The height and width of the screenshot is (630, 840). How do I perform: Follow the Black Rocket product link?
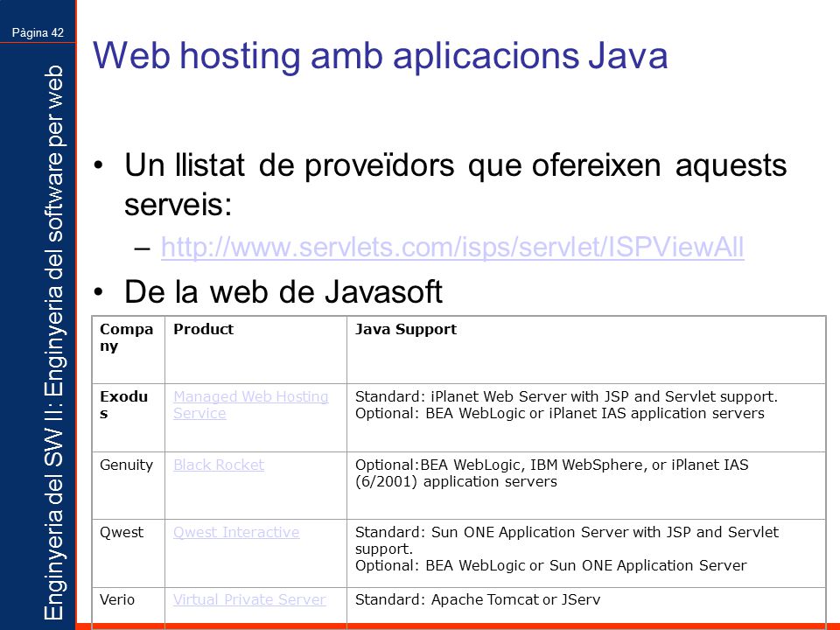click(x=219, y=465)
